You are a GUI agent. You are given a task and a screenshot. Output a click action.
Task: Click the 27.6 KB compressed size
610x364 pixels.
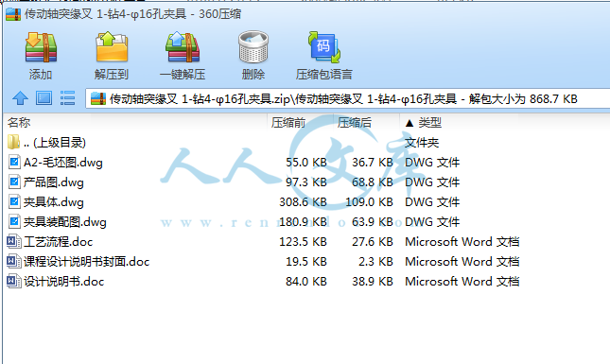373,242
